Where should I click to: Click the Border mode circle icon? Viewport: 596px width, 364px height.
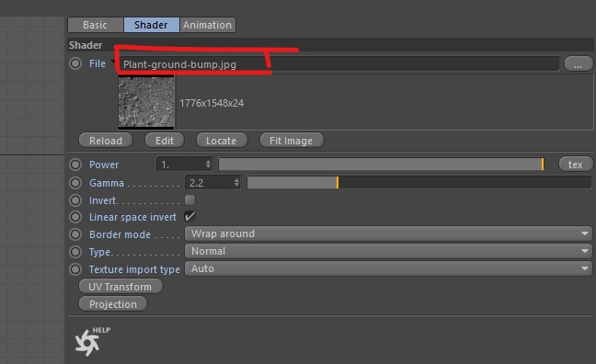[x=75, y=234]
